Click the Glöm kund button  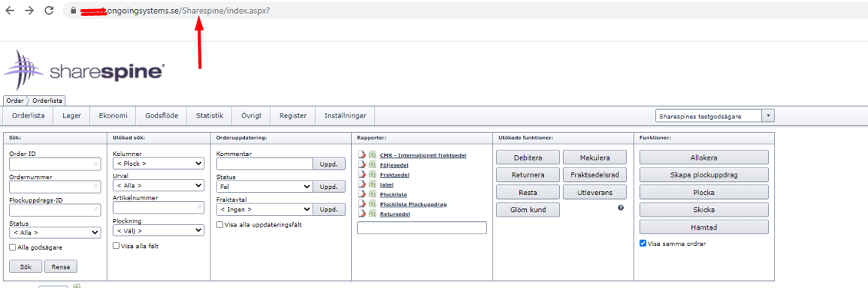point(528,210)
